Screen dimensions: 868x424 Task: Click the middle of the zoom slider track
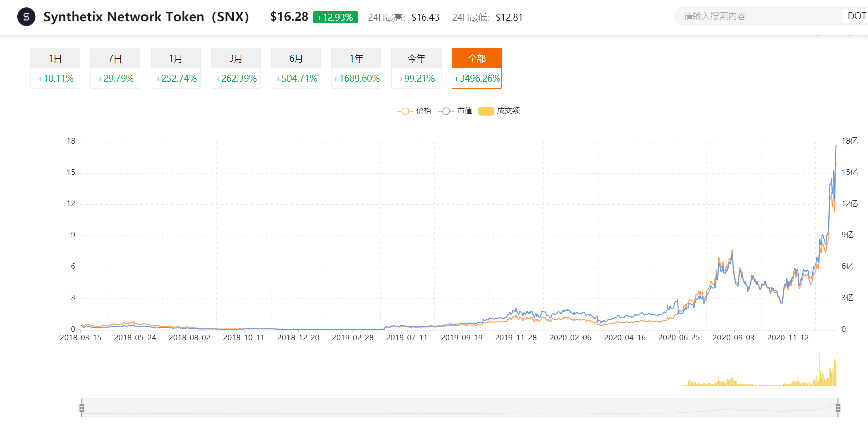pos(460,408)
